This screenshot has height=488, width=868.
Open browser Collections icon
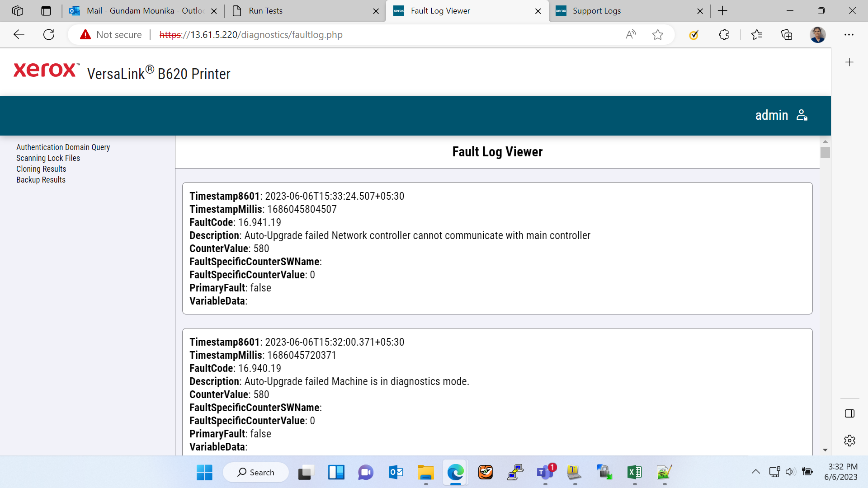787,35
